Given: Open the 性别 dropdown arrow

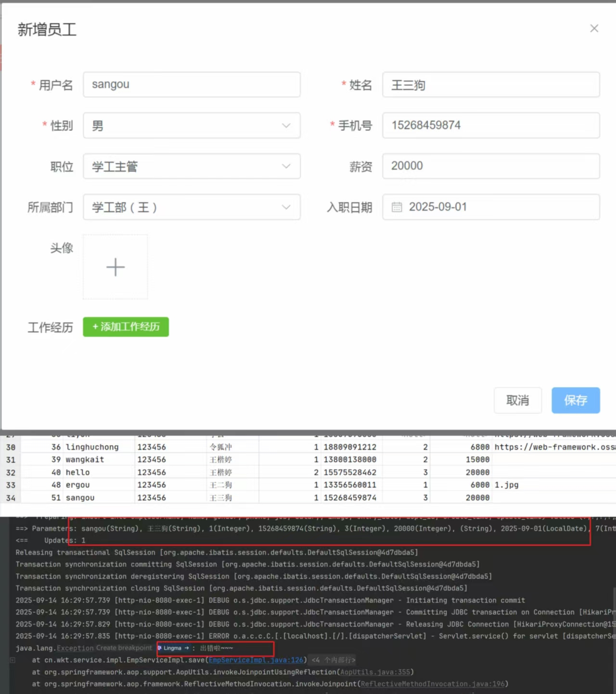Looking at the screenshot, I should pyautogui.click(x=286, y=126).
